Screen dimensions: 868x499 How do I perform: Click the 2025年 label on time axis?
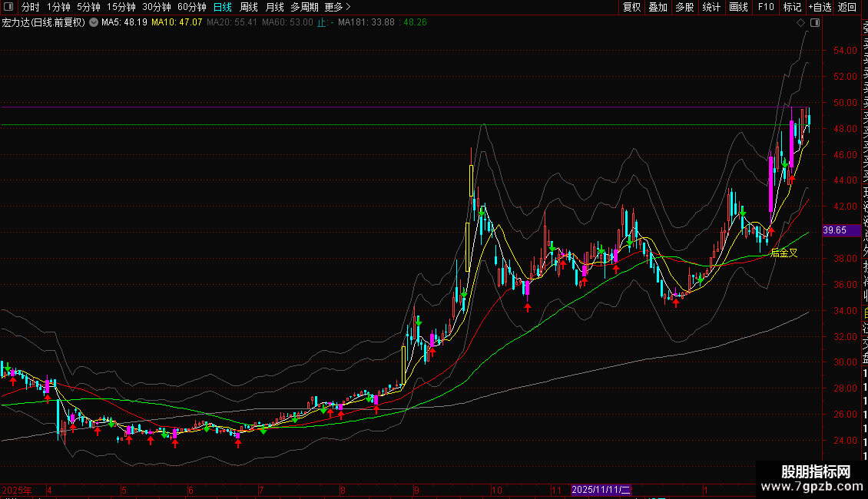point(17,491)
